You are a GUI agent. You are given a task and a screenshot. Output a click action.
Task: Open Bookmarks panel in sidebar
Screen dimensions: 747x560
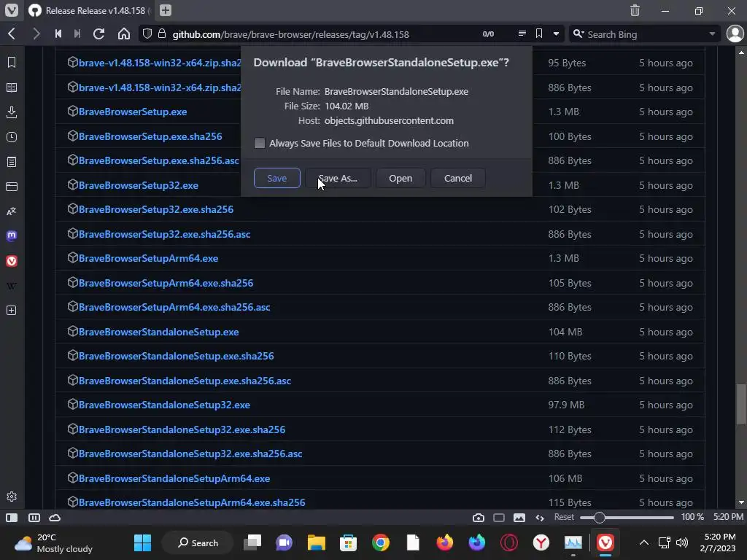(12, 63)
